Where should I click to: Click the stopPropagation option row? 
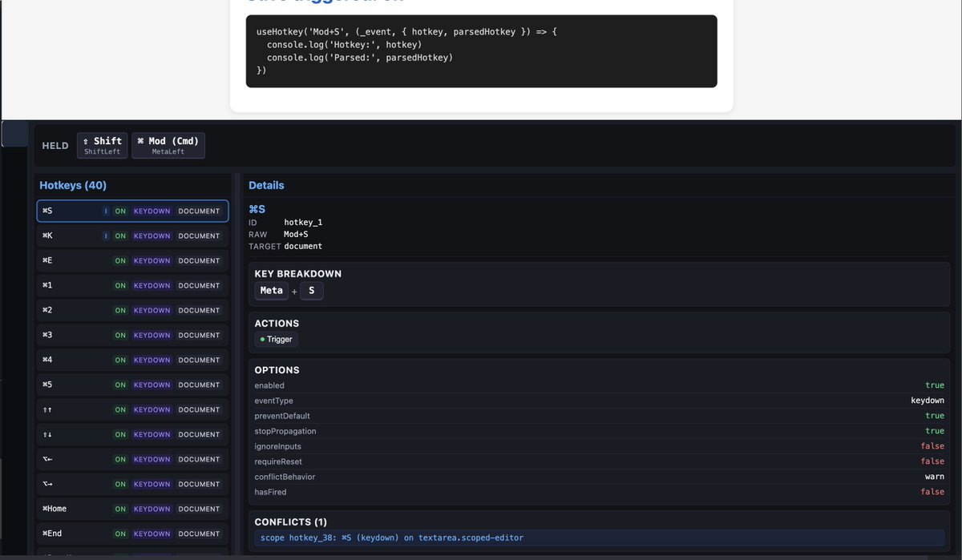pyautogui.click(x=599, y=431)
